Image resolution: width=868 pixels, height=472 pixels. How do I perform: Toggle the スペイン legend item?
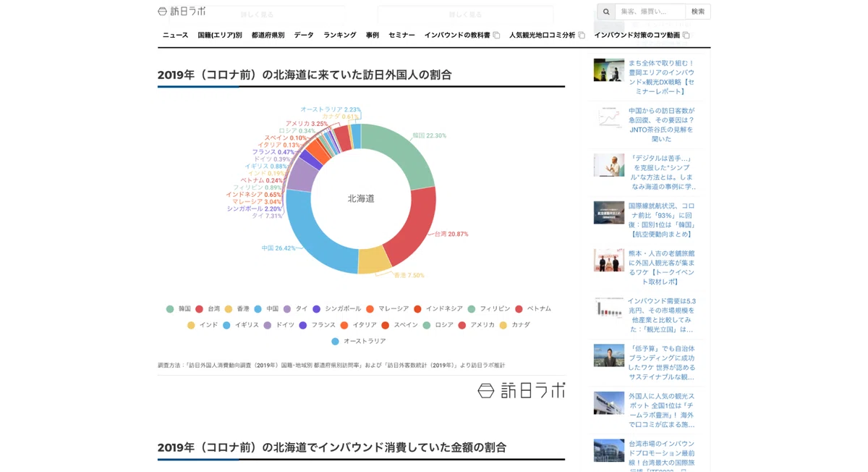point(400,325)
